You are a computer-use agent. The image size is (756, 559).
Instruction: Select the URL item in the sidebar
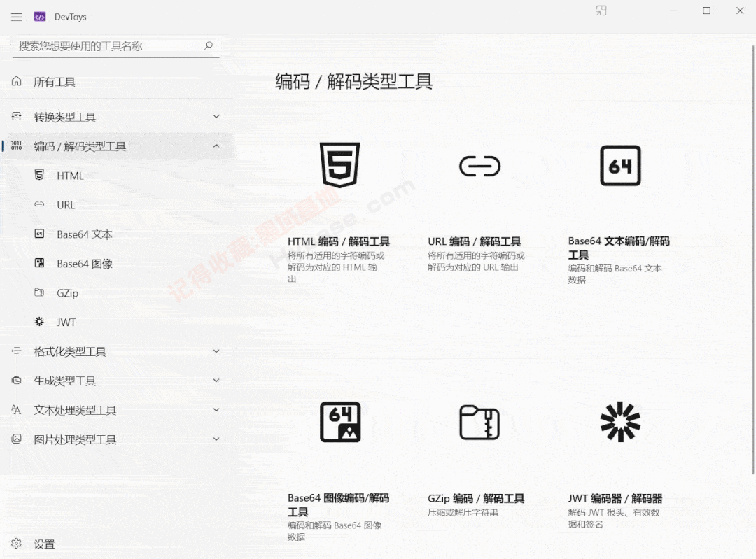(115, 205)
